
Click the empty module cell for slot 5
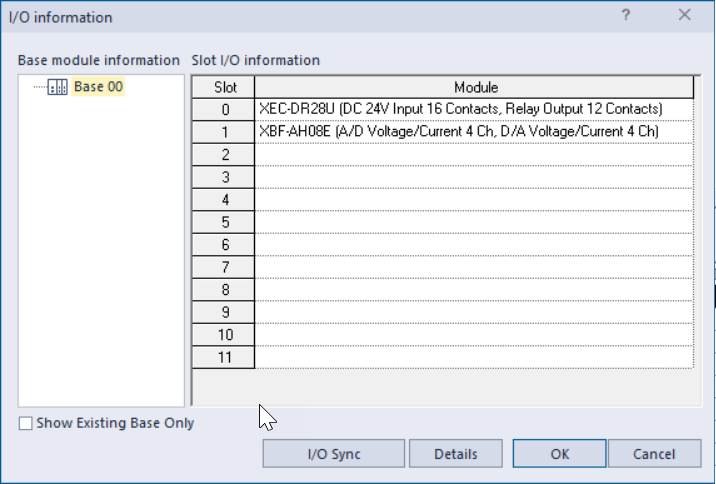pos(474,222)
